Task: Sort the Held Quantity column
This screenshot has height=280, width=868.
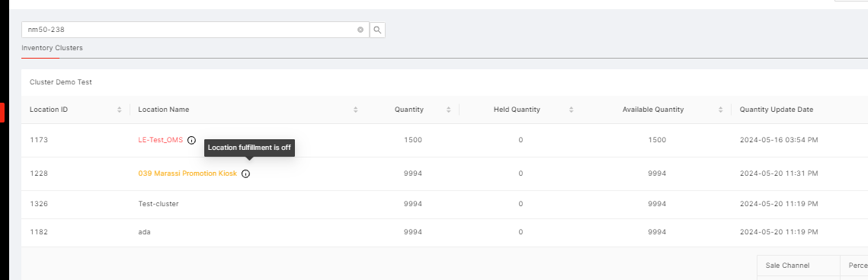Action: pyautogui.click(x=572, y=110)
